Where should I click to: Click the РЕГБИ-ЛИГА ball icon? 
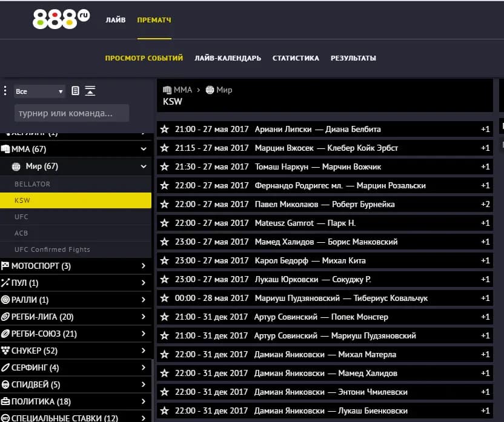pyautogui.click(x=5, y=317)
